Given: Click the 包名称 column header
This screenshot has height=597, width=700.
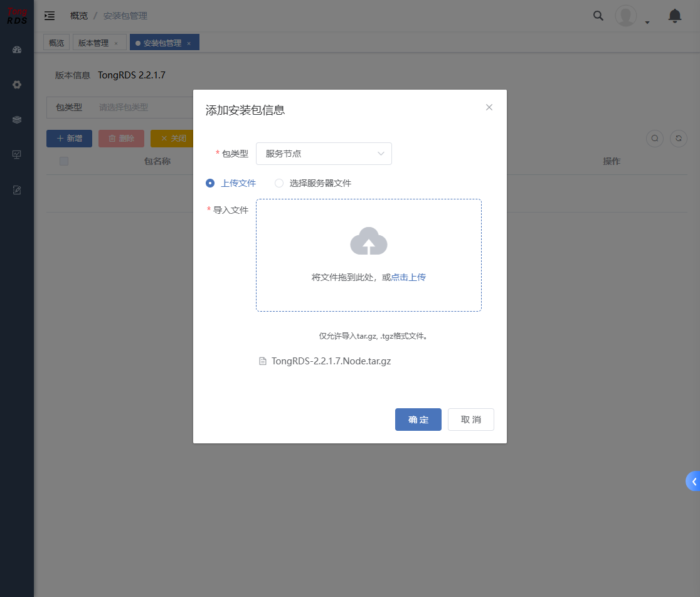Looking at the screenshot, I should pyautogui.click(x=157, y=161).
